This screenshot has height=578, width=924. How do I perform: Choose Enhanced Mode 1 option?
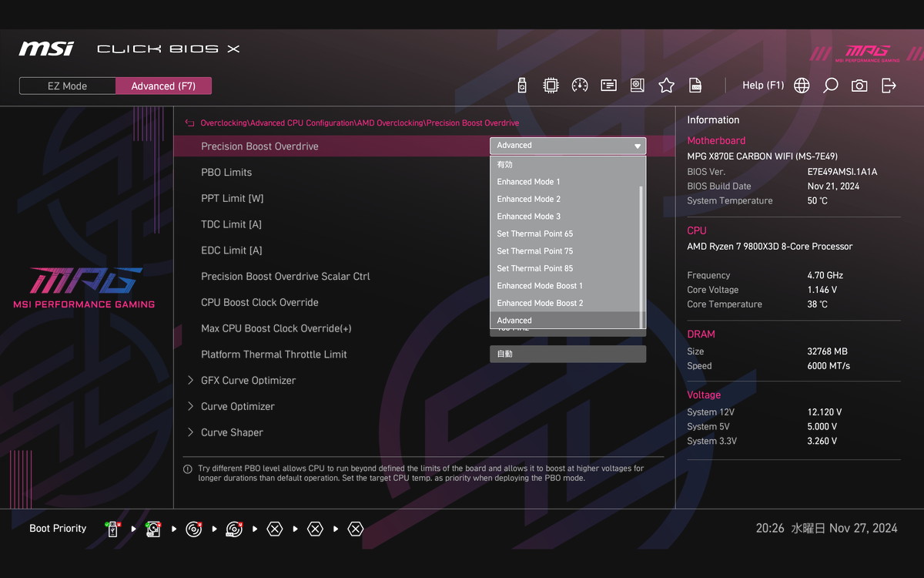(x=565, y=182)
